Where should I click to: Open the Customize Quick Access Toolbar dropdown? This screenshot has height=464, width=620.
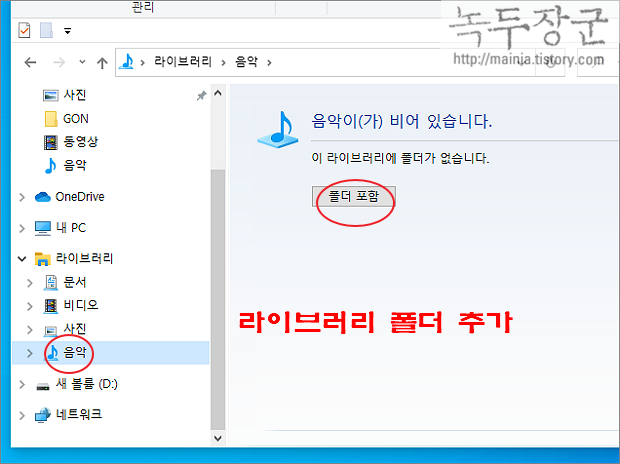pos(68,30)
